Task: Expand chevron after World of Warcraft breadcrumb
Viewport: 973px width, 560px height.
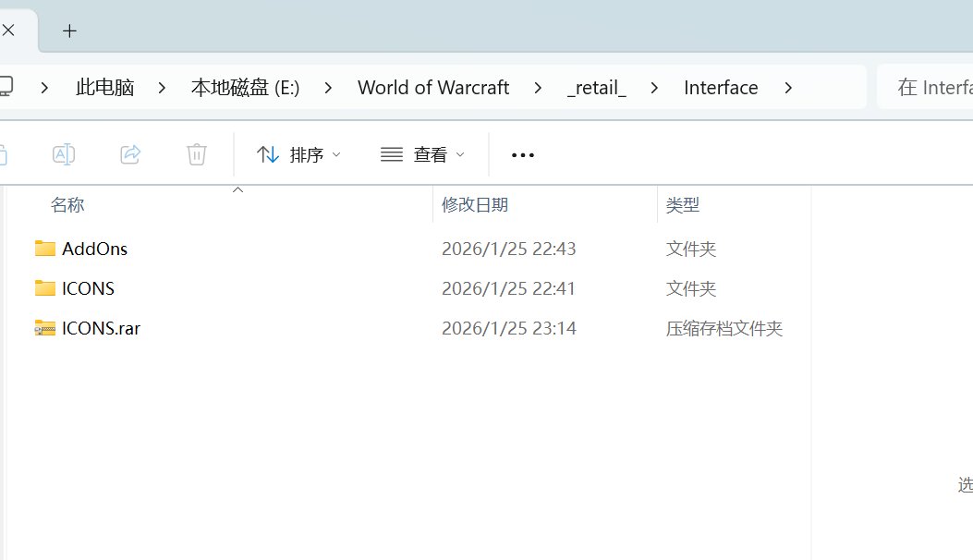Action: click(x=538, y=88)
